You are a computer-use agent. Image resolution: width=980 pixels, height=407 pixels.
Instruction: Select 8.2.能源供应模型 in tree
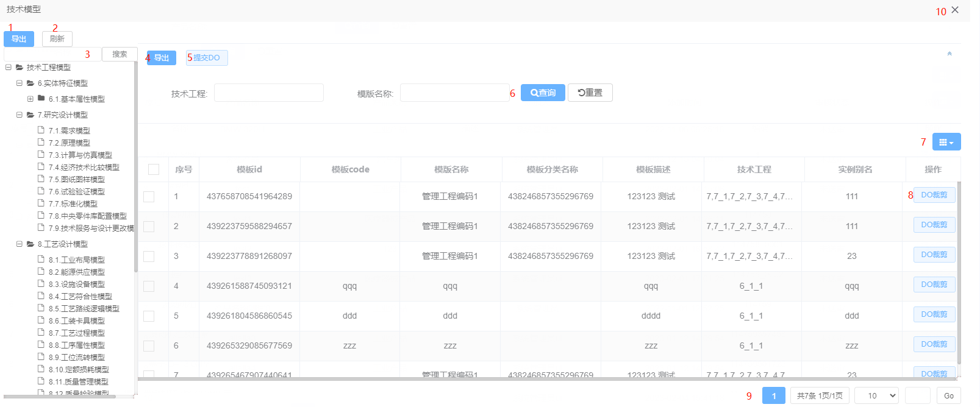coord(77,272)
